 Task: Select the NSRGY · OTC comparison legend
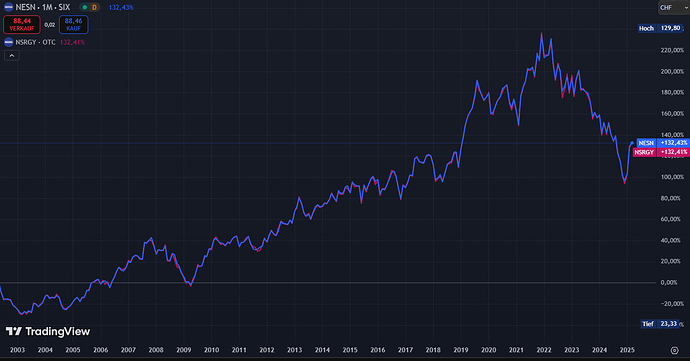tap(36, 42)
